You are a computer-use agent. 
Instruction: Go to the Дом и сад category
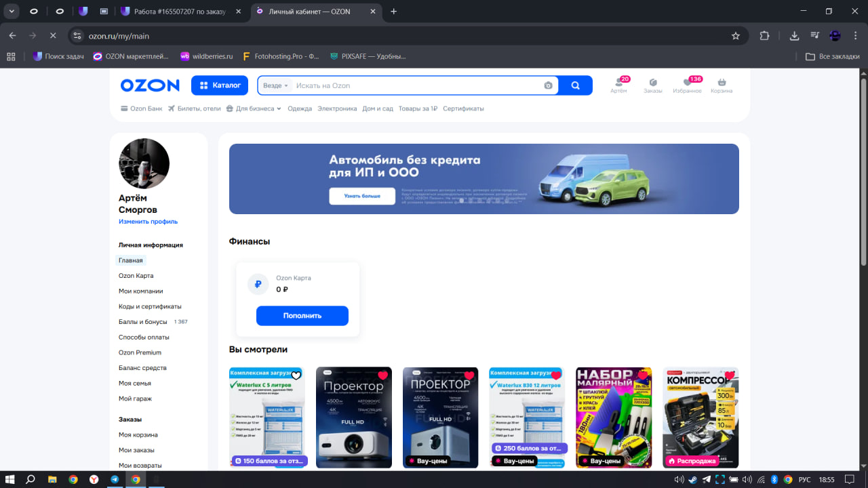point(378,108)
